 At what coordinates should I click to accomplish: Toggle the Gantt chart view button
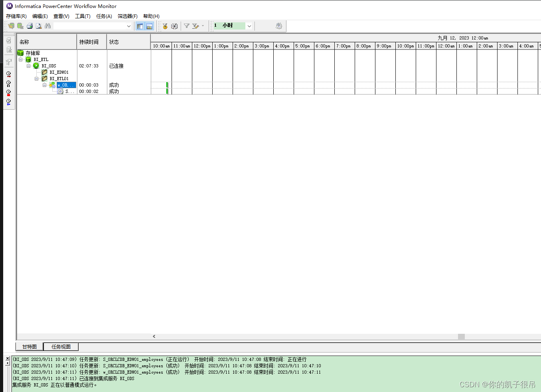140,26
